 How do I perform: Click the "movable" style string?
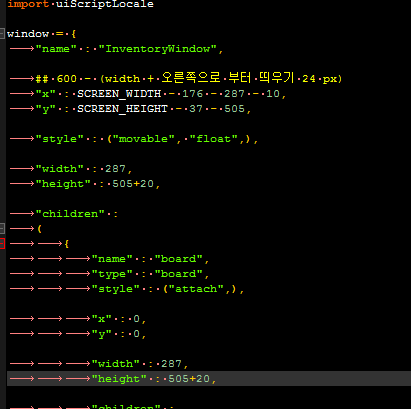(143, 139)
